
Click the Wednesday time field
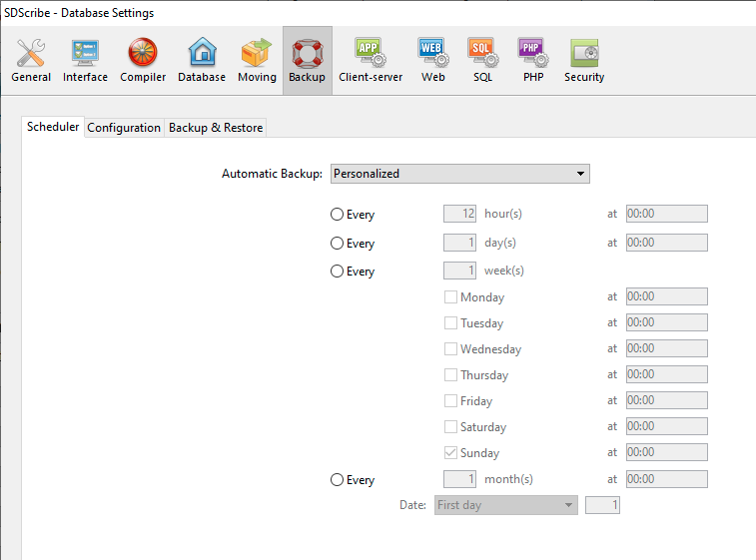point(667,348)
